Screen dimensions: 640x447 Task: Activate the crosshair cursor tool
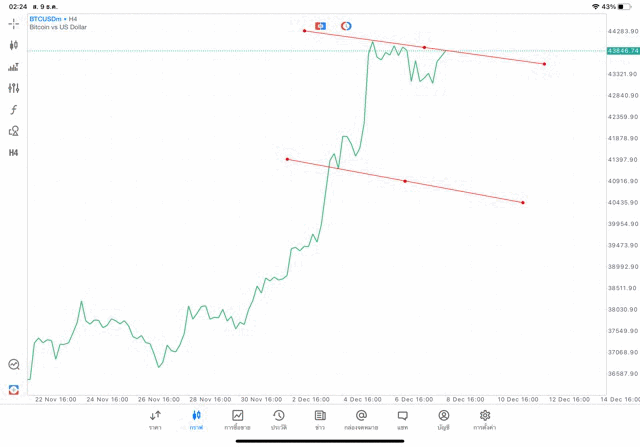tap(13, 23)
